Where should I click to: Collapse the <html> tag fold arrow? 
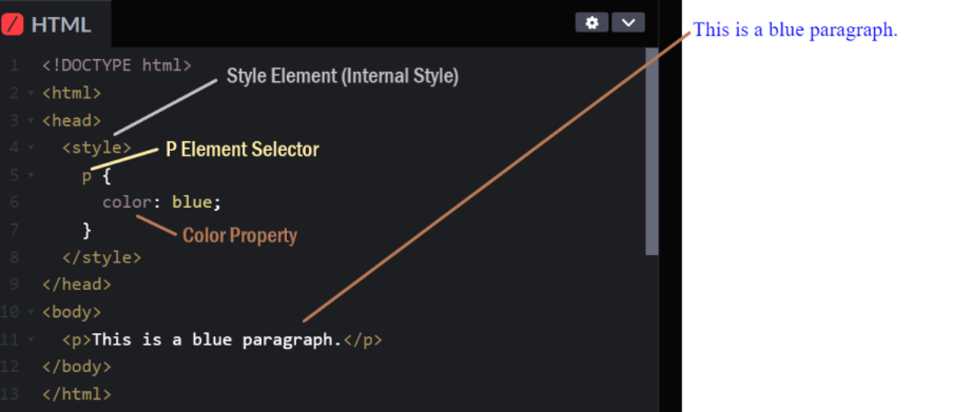(31, 94)
